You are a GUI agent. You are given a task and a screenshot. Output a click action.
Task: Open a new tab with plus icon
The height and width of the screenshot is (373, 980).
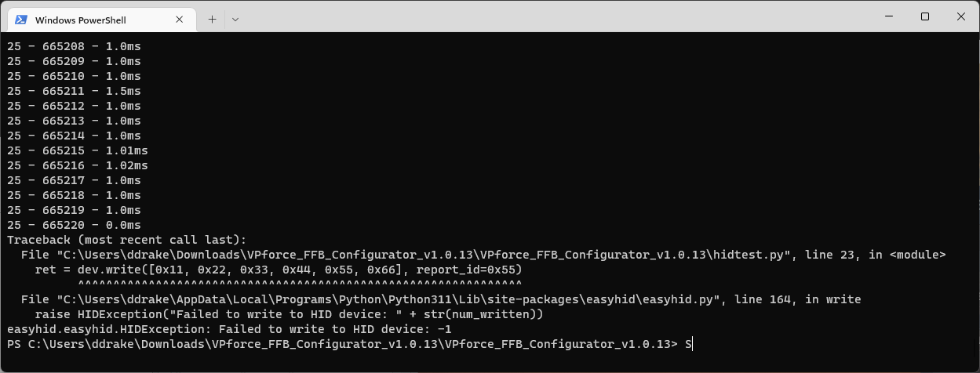212,20
